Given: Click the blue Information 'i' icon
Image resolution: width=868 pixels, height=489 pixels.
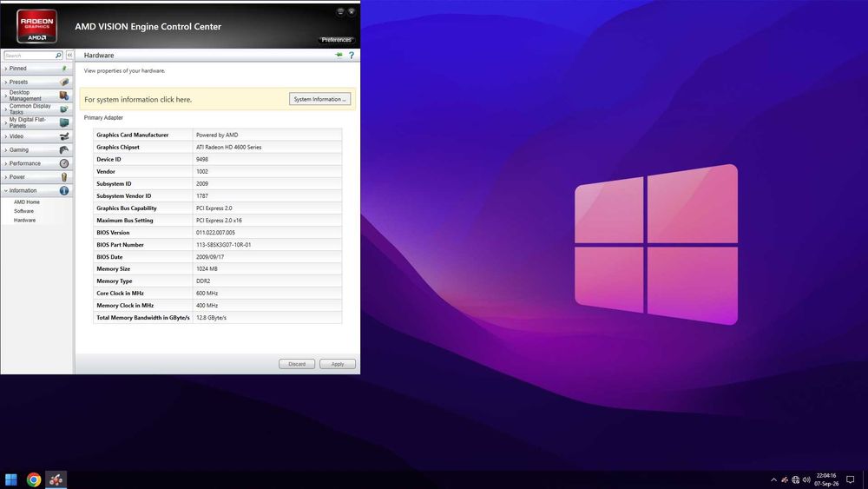Looking at the screenshot, I should coord(64,190).
